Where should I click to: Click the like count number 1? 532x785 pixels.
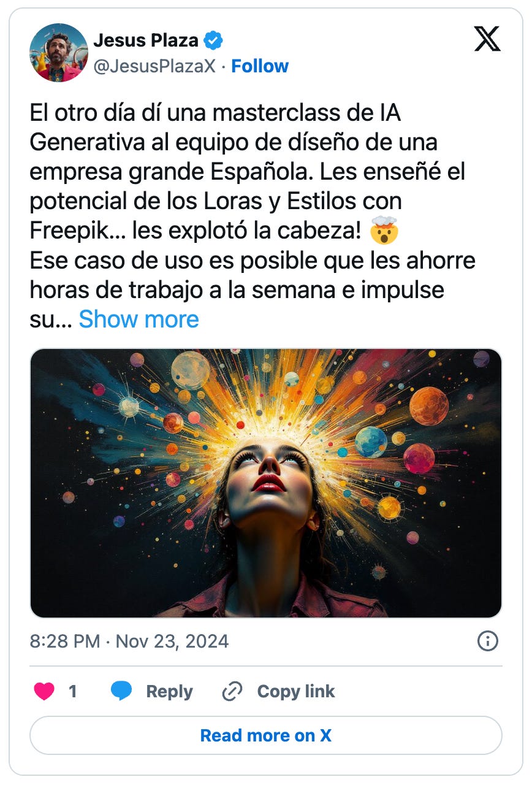(x=73, y=692)
